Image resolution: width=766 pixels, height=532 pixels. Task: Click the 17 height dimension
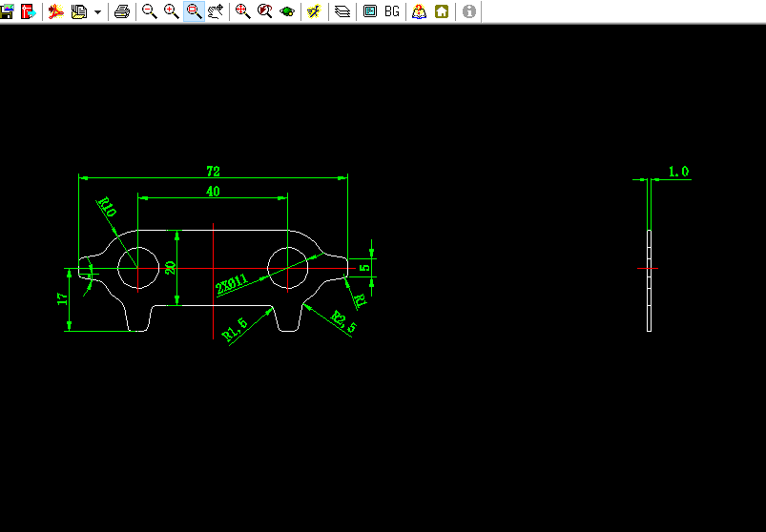pyautogui.click(x=63, y=299)
